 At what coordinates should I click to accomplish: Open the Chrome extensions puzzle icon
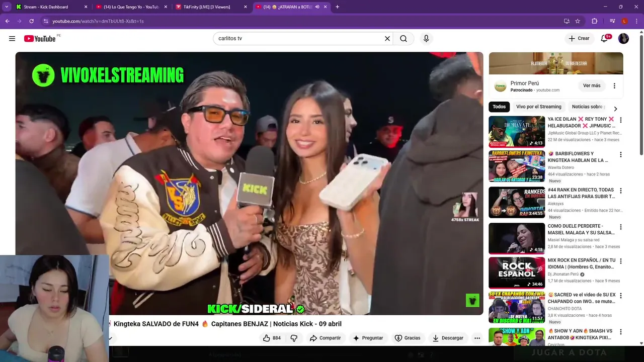595,21
